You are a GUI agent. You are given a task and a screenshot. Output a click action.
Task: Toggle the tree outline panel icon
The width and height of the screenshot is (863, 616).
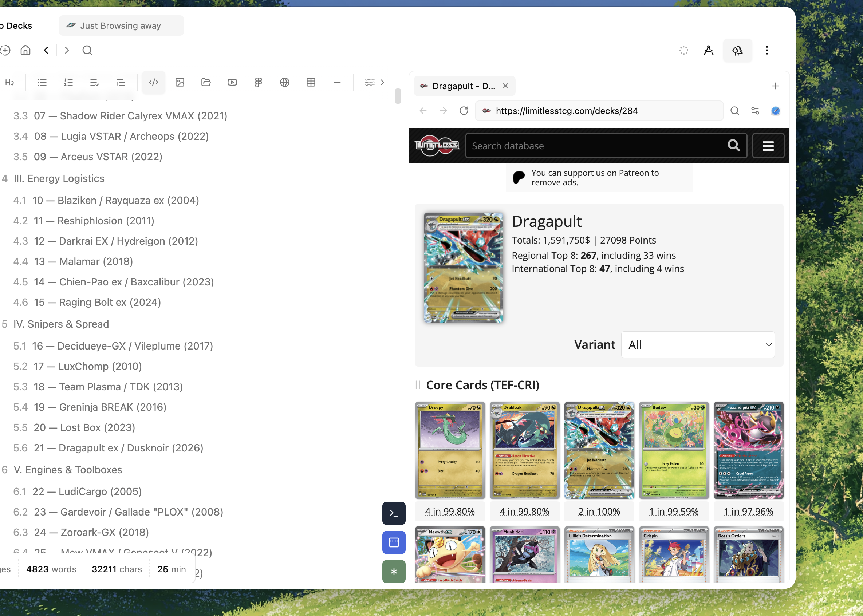point(737,51)
